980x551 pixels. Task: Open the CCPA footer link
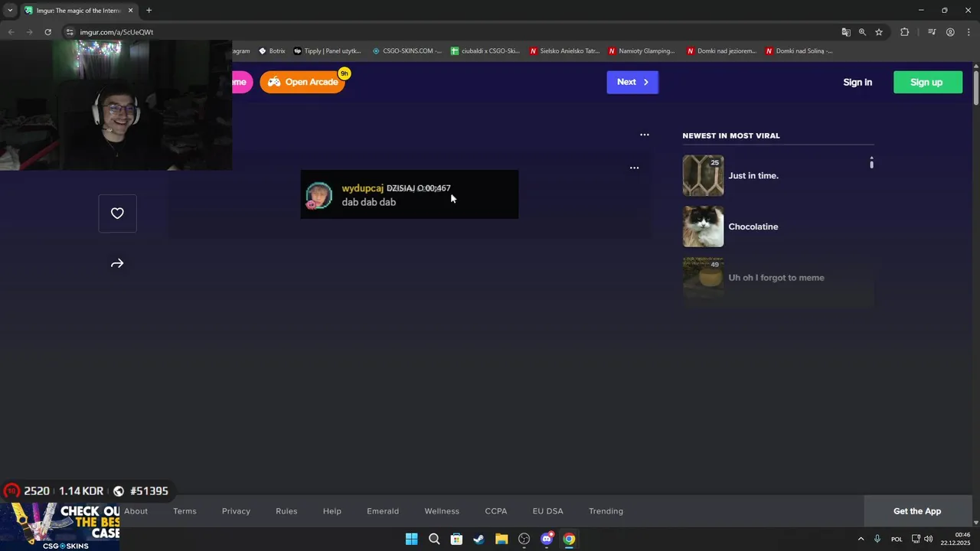click(496, 511)
